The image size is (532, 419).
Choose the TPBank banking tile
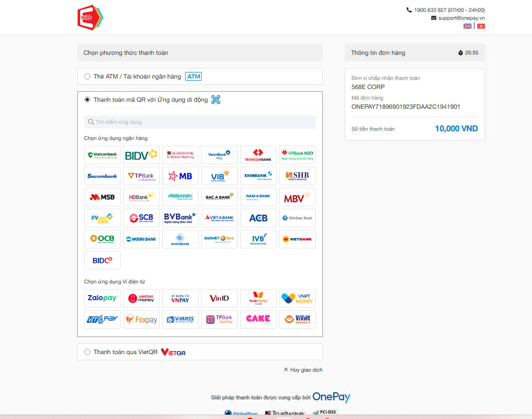pos(141,176)
